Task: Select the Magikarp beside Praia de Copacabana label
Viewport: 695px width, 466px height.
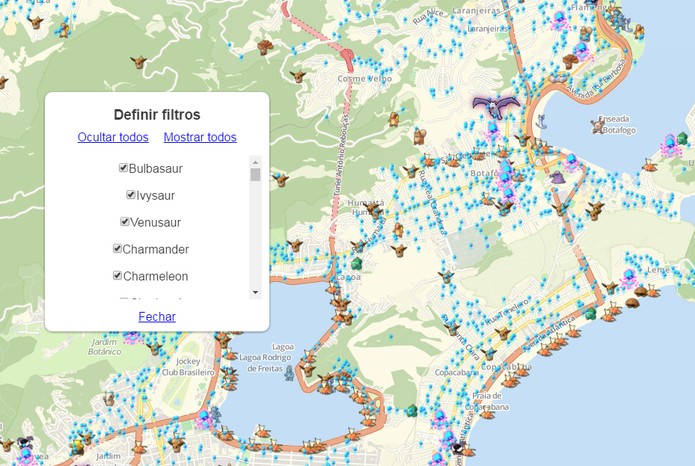Action: pos(487,414)
